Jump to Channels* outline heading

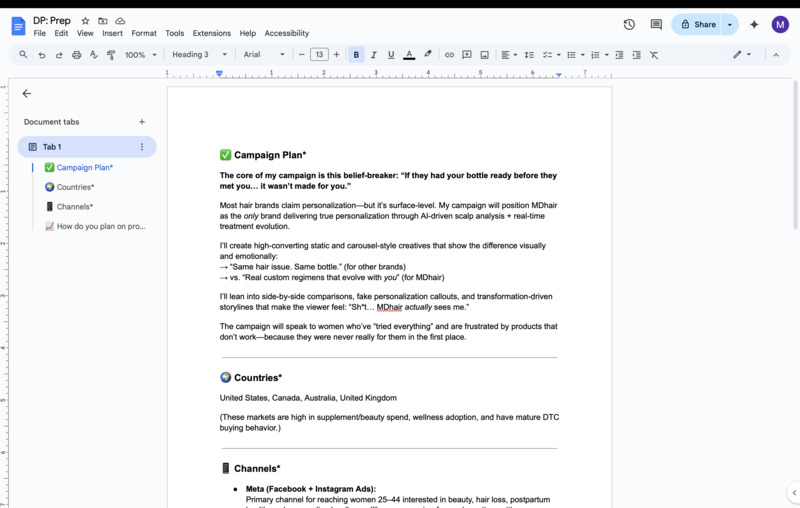pyautogui.click(x=75, y=207)
